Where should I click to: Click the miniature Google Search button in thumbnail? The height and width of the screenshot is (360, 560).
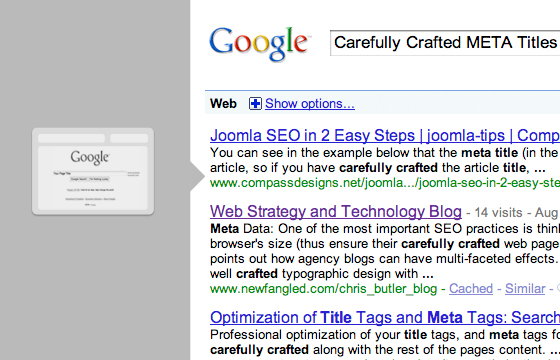79,179
